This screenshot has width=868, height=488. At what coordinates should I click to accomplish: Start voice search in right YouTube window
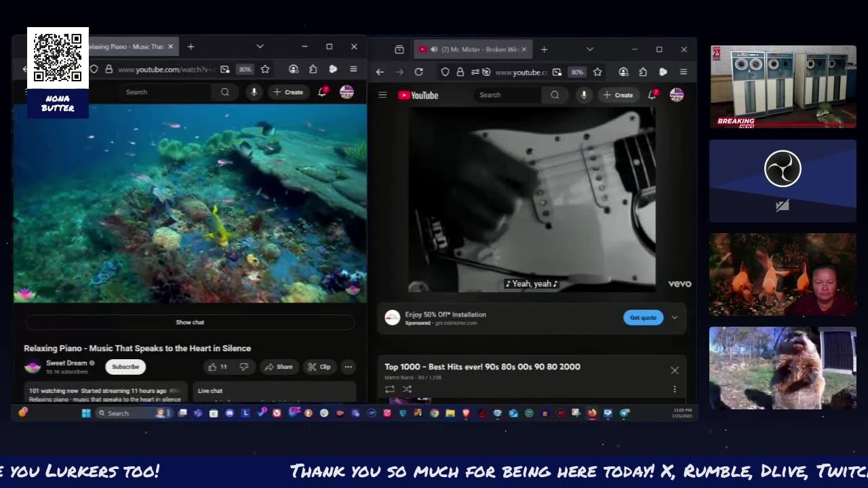[583, 95]
